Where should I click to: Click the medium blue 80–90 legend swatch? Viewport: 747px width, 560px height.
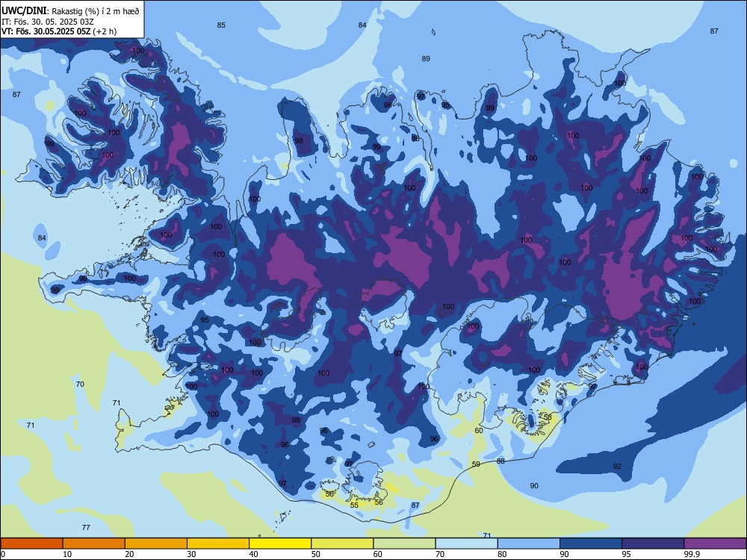529,544
